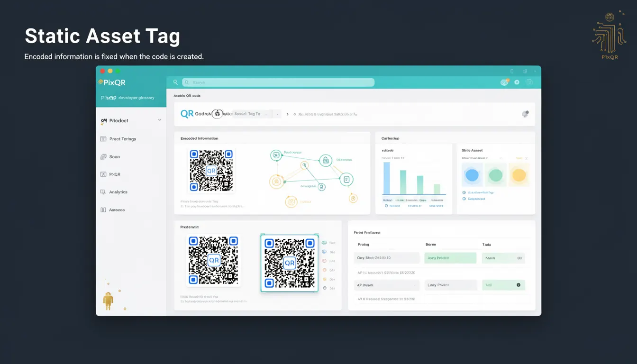Click the search magnifier icon left of search bar

pyautogui.click(x=175, y=82)
